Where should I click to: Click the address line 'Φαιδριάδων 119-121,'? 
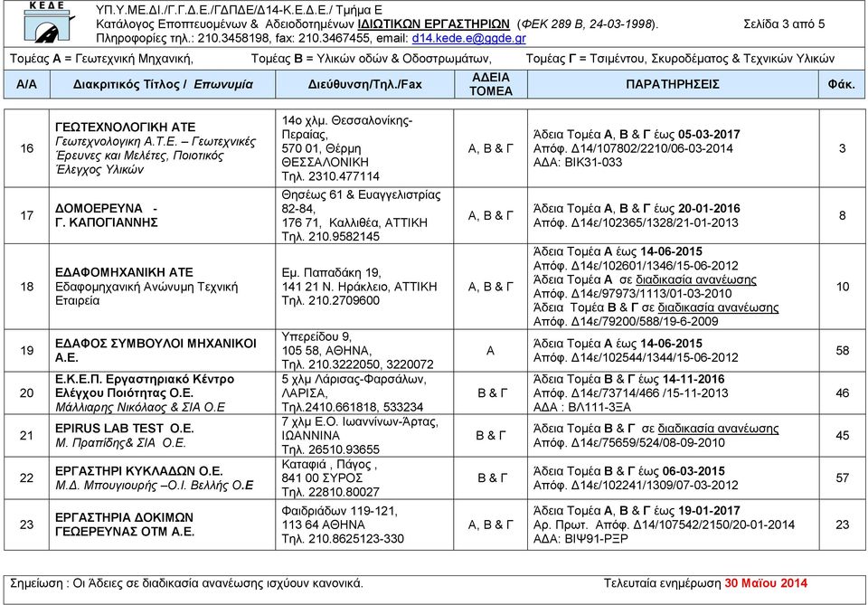click(x=339, y=511)
